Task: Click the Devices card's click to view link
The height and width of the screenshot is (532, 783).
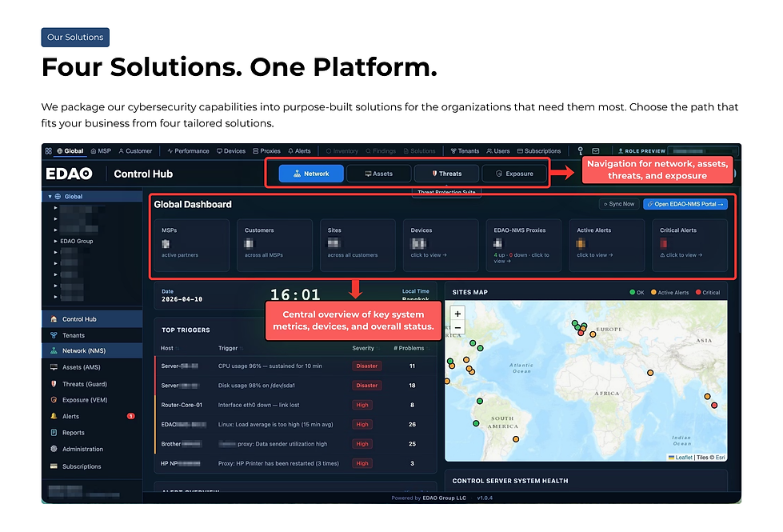Action: click(429, 254)
